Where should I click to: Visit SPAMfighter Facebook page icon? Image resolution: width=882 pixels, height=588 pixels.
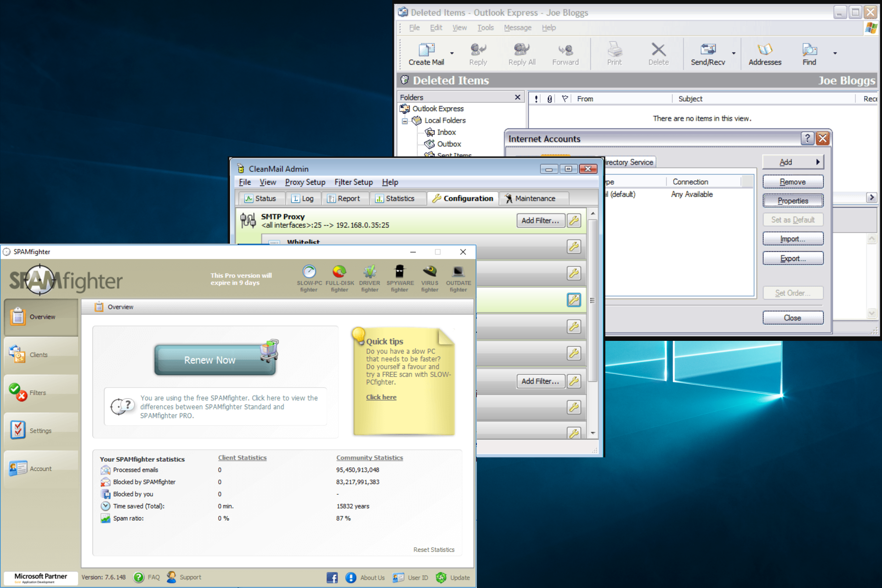click(332, 578)
